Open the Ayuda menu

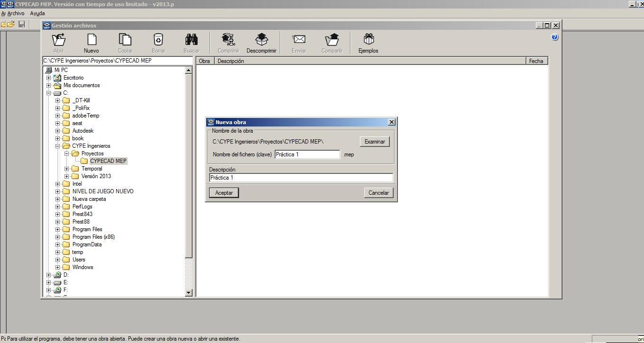37,14
